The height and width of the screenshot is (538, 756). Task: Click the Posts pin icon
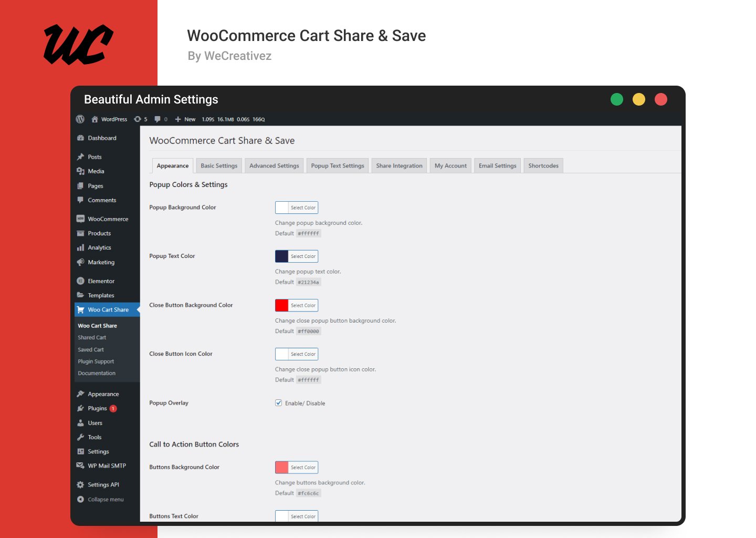pos(80,157)
